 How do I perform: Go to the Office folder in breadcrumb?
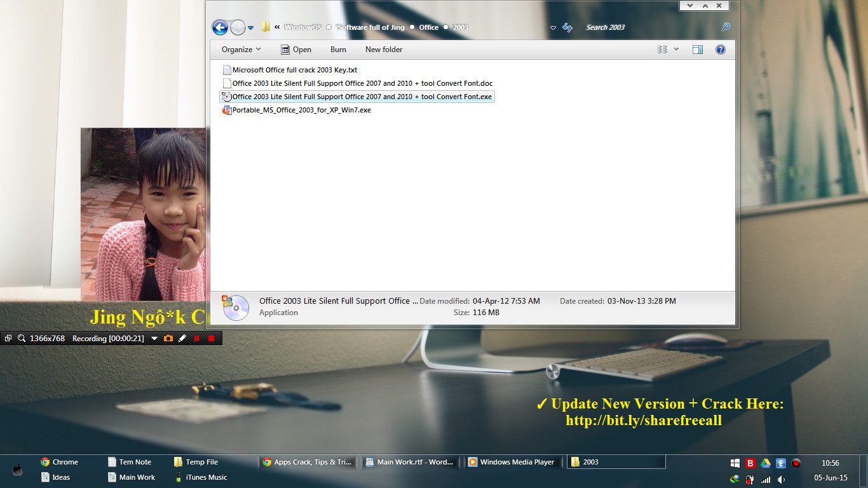tap(429, 27)
